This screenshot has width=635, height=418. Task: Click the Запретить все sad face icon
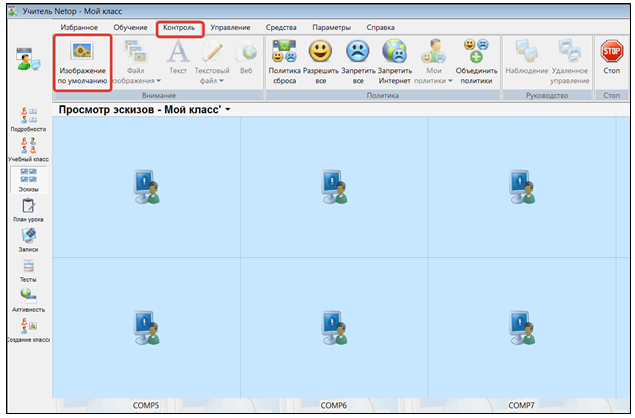click(x=357, y=52)
